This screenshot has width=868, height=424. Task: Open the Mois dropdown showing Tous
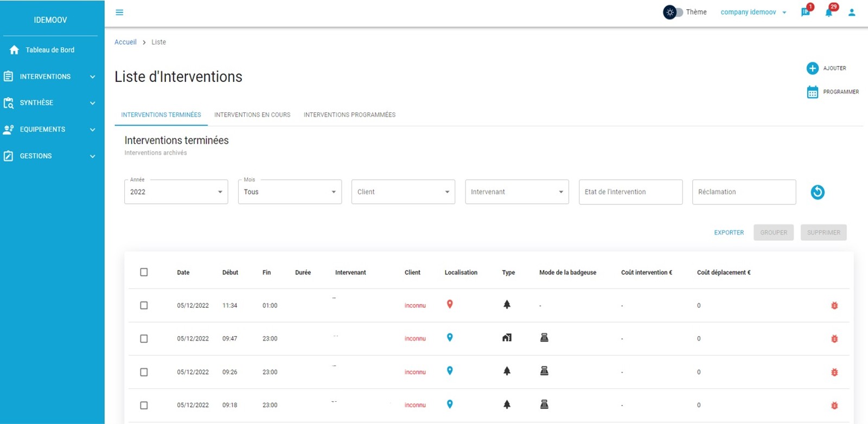(290, 192)
